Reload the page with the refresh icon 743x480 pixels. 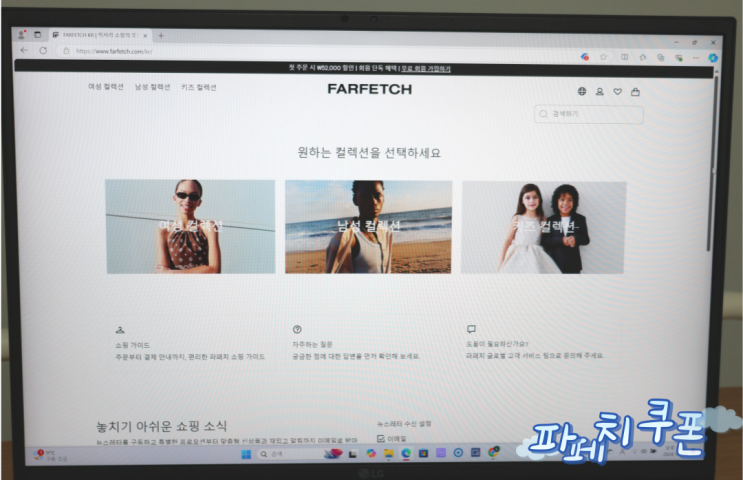click(x=43, y=50)
